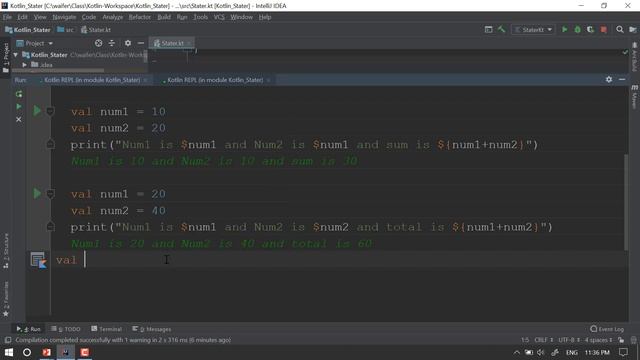
Task: Open the Navigate menu
Action: pos(64,17)
